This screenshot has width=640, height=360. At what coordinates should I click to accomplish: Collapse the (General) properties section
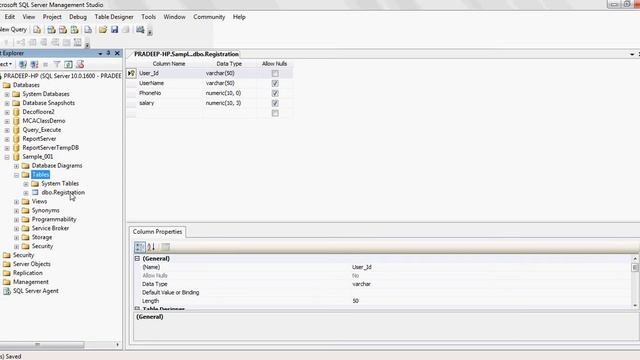point(137,258)
